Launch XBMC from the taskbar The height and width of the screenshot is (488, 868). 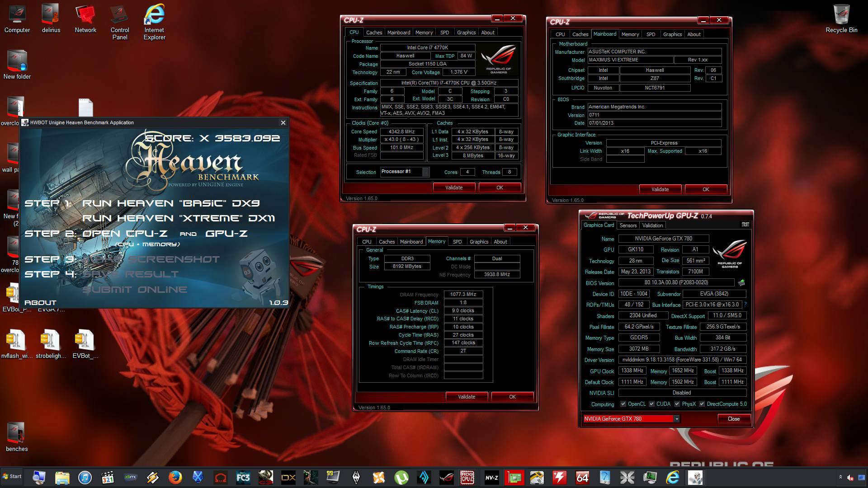pyautogui.click(x=130, y=478)
